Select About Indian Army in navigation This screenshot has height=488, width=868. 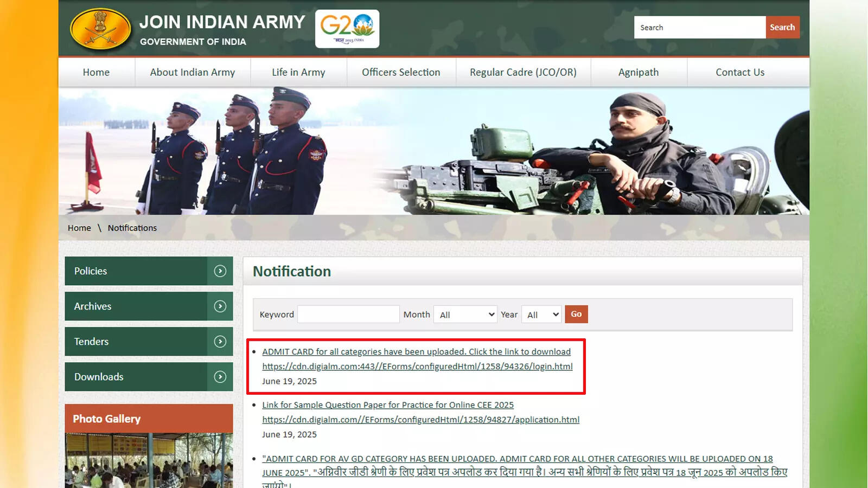tap(193, 72)
